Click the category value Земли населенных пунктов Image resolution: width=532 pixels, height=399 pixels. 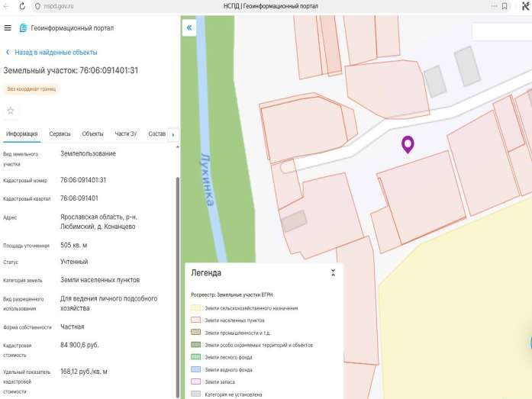100,280
